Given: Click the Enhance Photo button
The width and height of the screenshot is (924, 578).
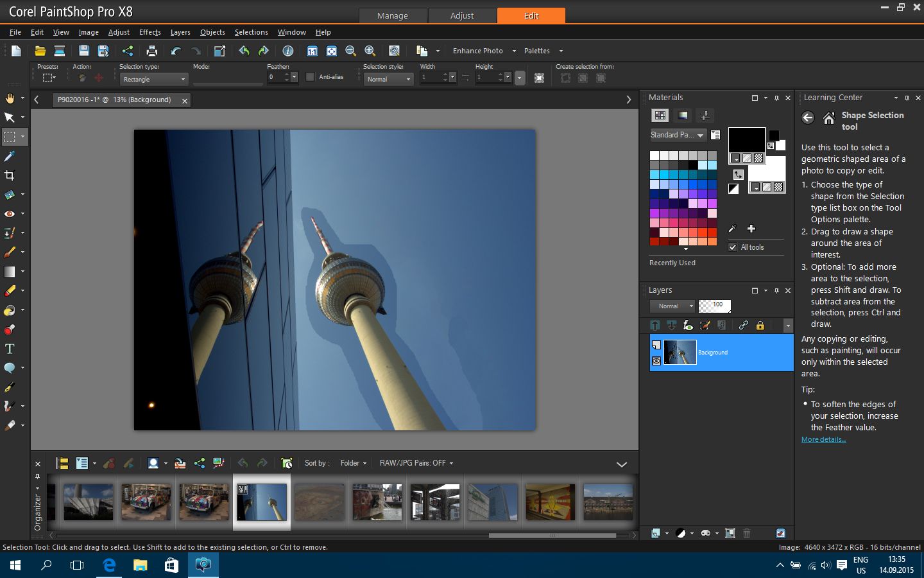Looking at the screenshot, I should click(x=478, y=51).
